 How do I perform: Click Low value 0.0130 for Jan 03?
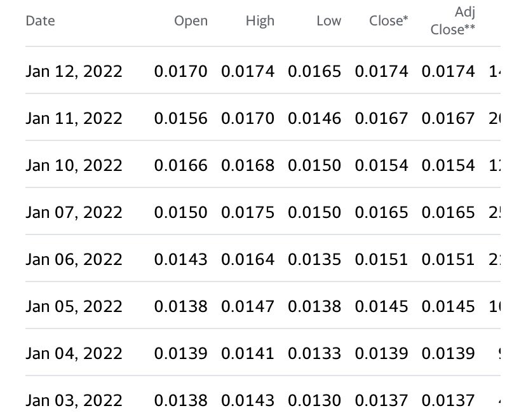(314, 400)
